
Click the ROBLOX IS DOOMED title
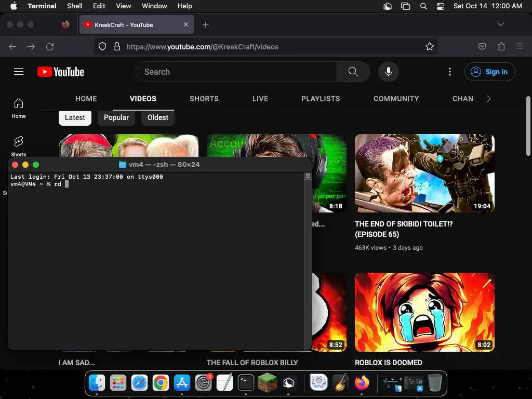[x=389, y=362]
